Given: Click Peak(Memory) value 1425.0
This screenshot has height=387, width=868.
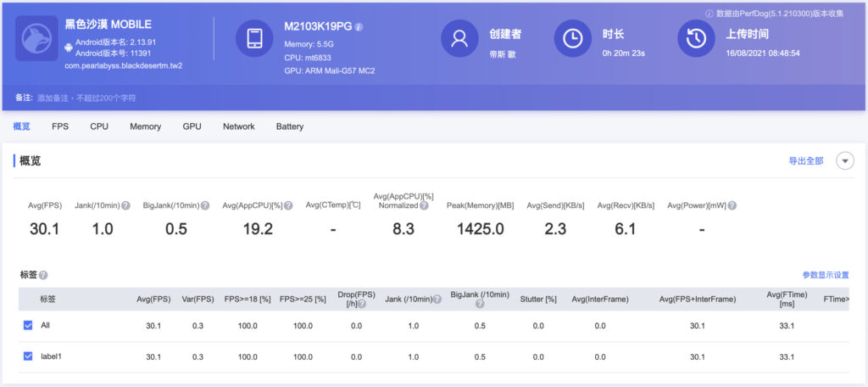Looking at the screenshot, I should point(480,229).
